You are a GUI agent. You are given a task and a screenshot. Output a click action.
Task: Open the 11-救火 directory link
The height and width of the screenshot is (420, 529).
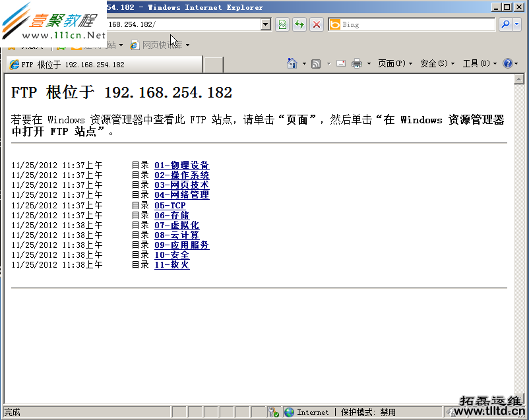tap(171, 265)
